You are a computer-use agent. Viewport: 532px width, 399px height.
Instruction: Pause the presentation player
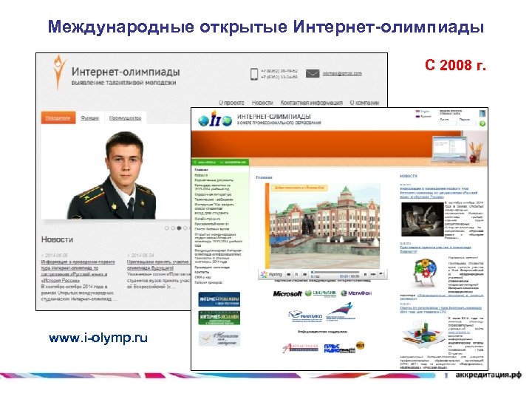click(x=296, y=274)
